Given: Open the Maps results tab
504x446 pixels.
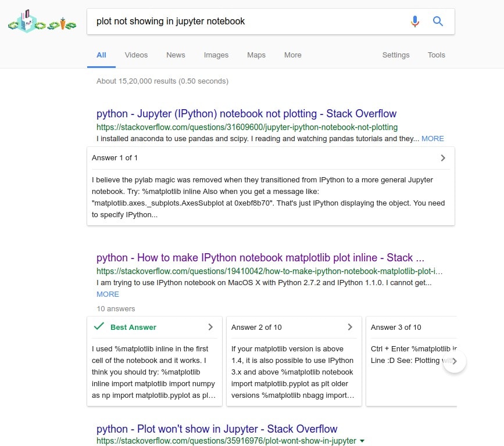Looking at the screenshot, I should [256, 55].
